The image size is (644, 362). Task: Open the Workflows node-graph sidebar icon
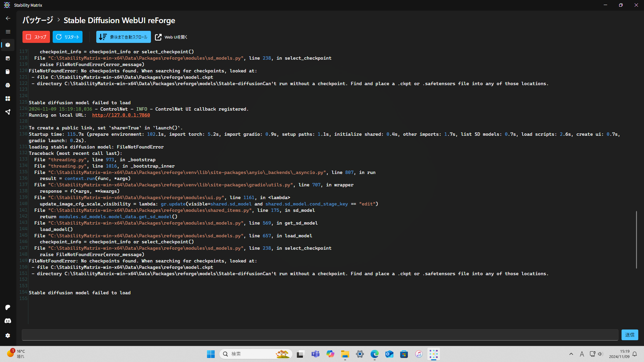(x=8, y=112)
